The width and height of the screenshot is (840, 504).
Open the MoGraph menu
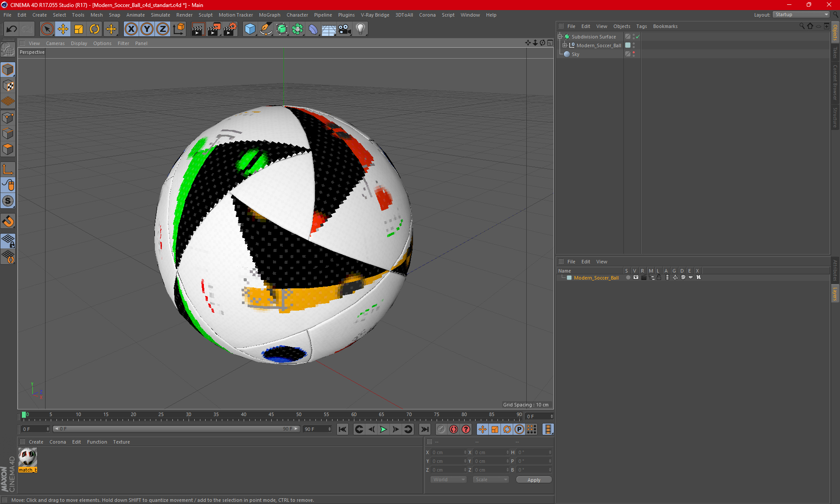(x=269, y=15)
